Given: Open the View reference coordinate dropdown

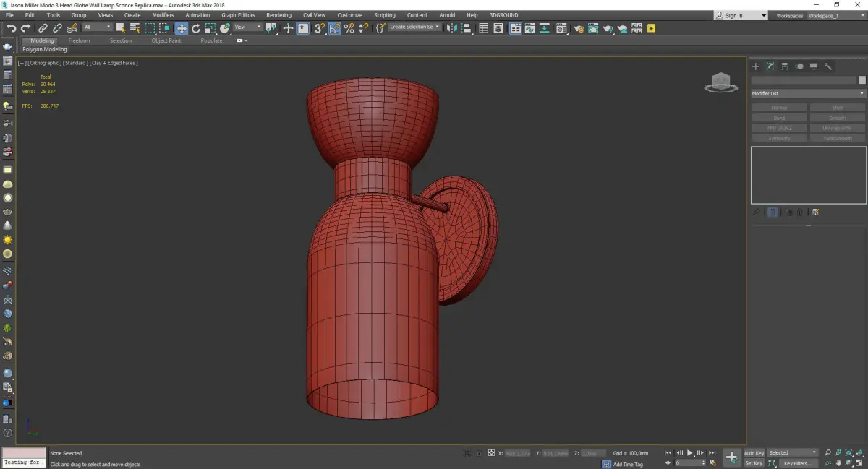Looking at the screenshot, I should point(247,27).
